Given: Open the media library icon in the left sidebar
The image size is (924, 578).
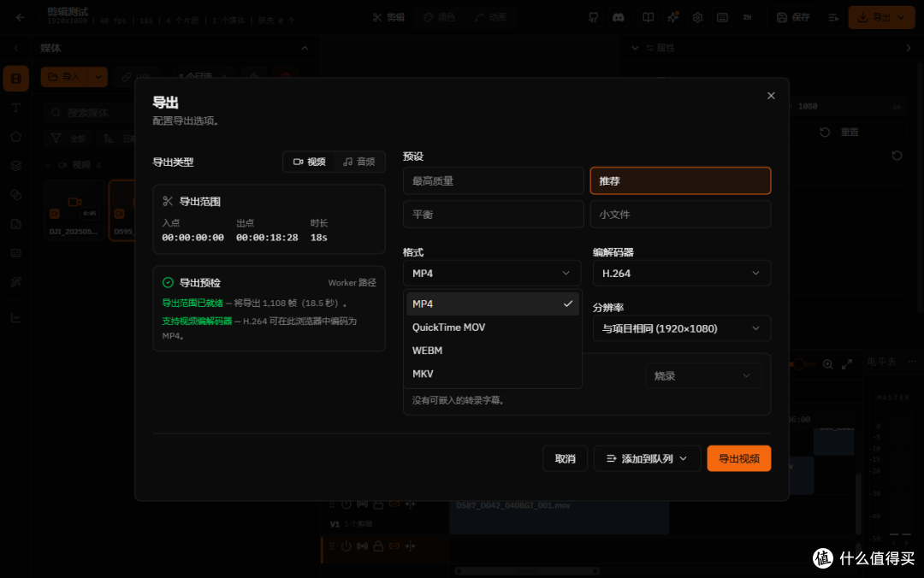Looking at the screenshot, I should (x=16, y=79).
